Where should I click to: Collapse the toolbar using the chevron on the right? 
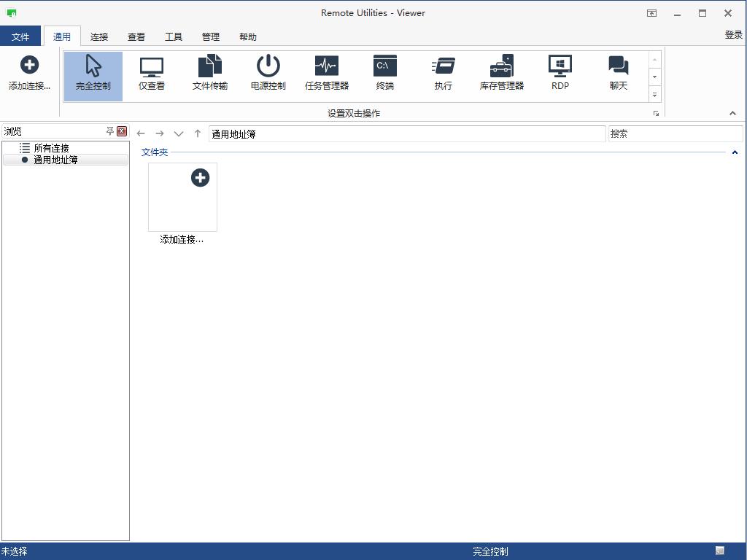click(733, 113)
